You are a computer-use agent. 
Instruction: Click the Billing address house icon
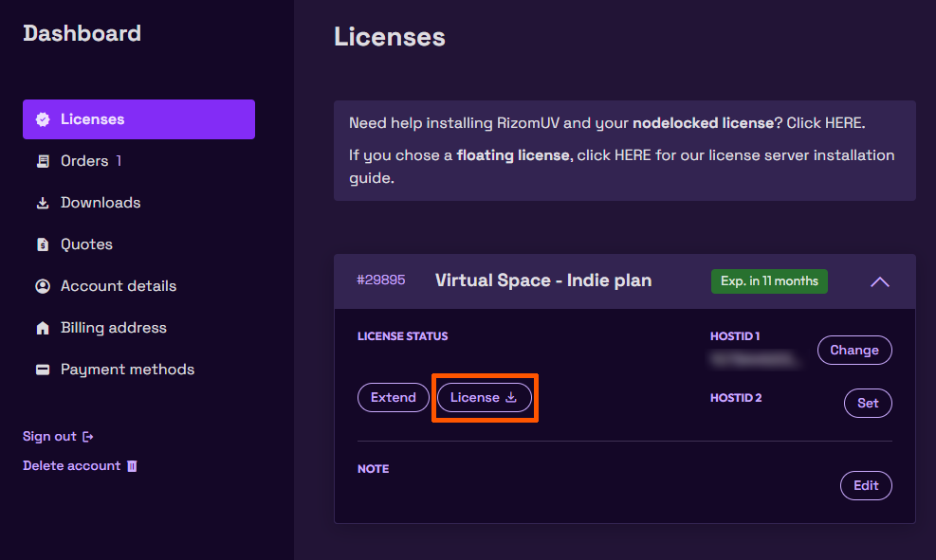pyautogui.click(x=43, y=328)
